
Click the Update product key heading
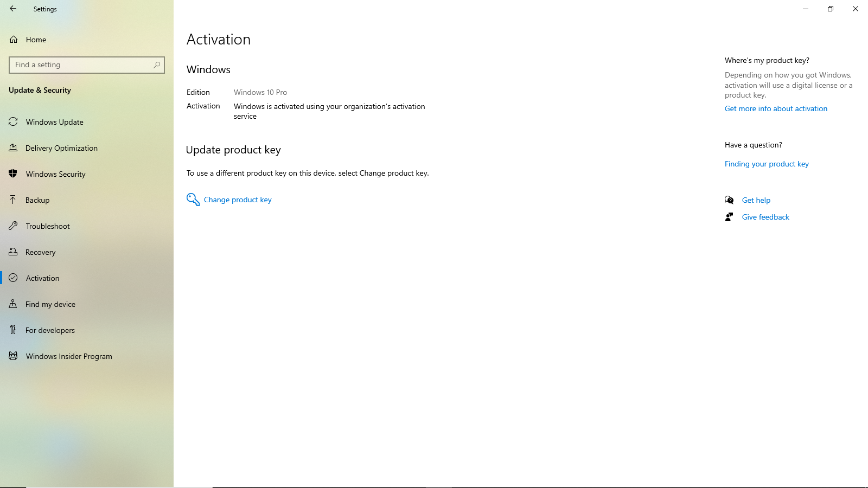click(x=233, y=150)
